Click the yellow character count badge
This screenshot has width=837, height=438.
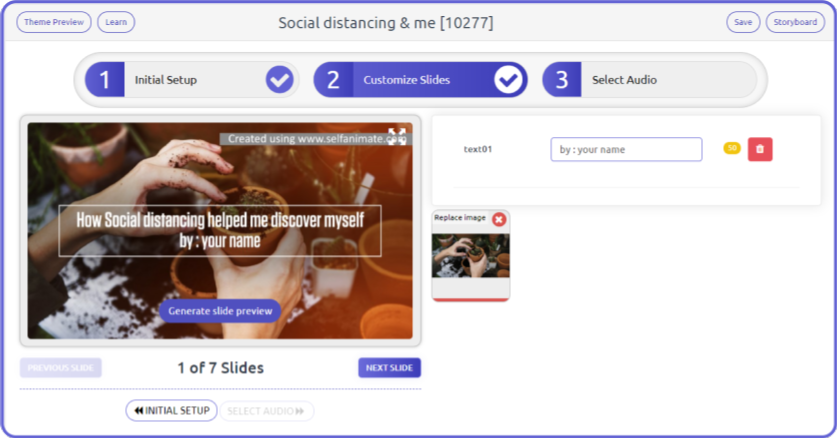pos(731,148)
